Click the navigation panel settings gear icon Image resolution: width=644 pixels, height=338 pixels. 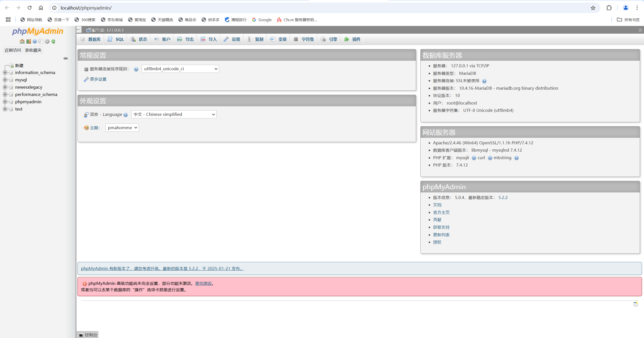coord(47,41)
